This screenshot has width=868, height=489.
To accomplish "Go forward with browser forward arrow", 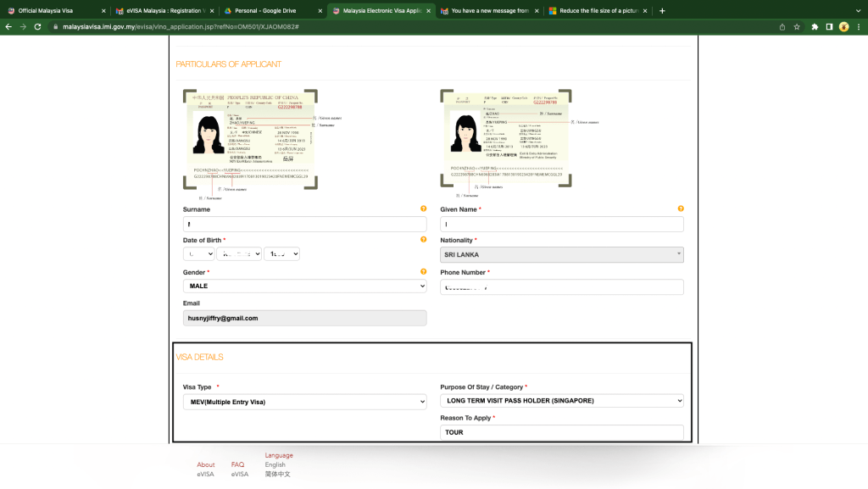I will pyautogui.click(x=23, y=26).
